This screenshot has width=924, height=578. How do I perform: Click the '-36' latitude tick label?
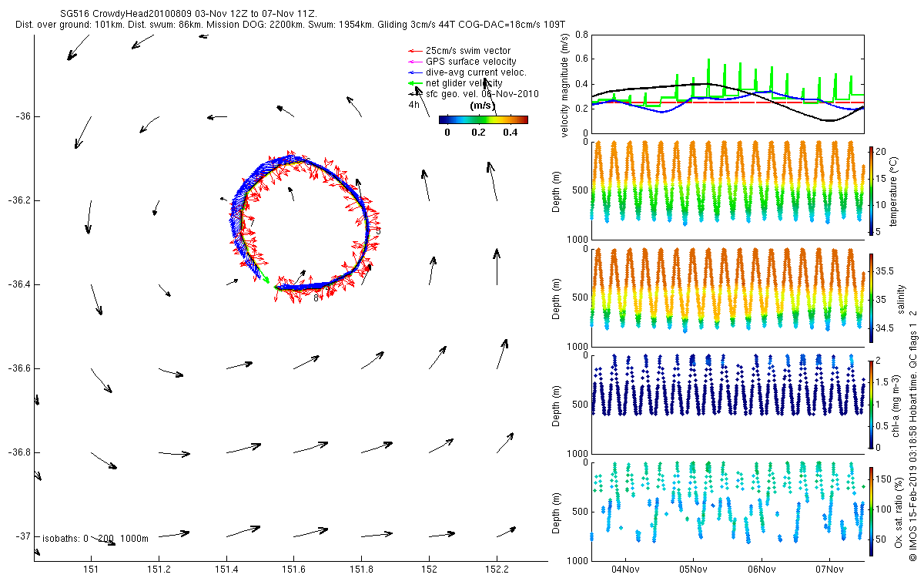pos(23,116)
